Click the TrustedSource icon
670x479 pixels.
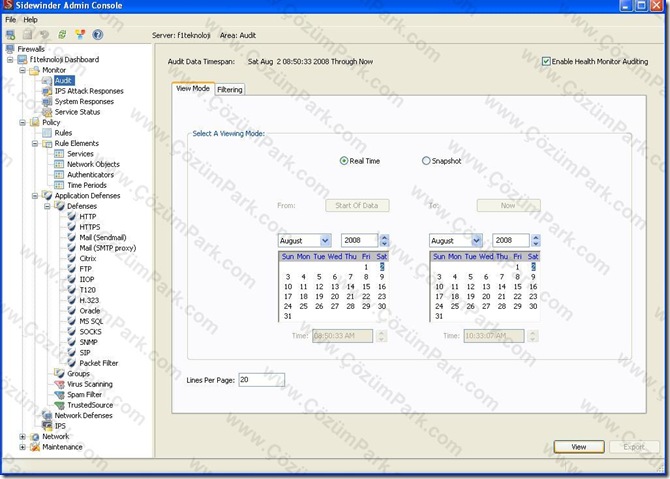pyautogui.click(x=59, y=405)
